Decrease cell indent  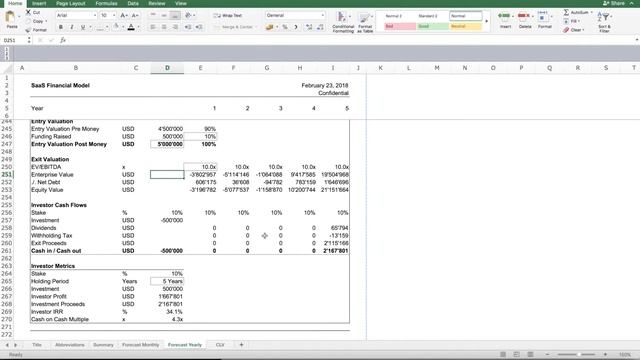point(188,27)
